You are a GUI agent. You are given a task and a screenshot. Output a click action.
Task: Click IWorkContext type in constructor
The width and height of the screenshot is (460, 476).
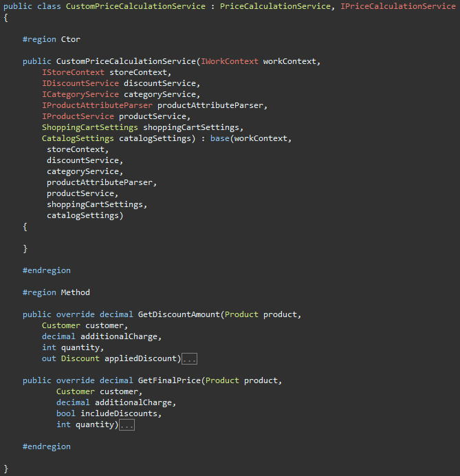point(230,61)
